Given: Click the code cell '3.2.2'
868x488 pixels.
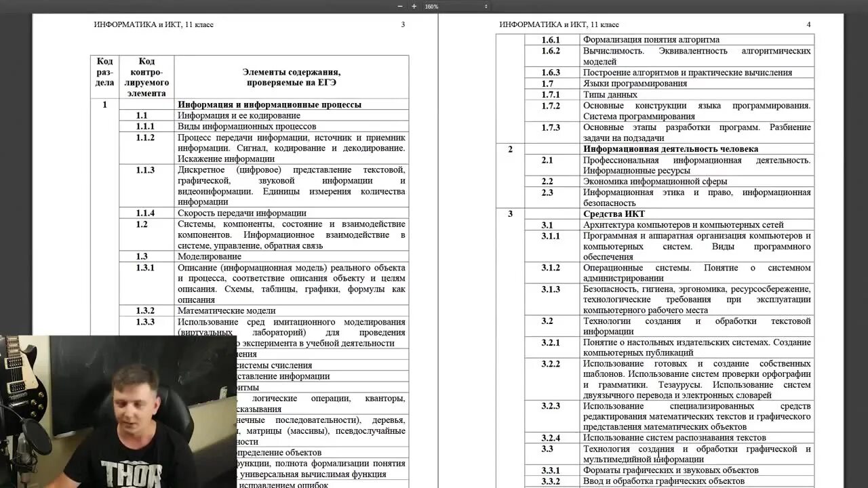Looking at the screenshot, I should coord(551,364).
